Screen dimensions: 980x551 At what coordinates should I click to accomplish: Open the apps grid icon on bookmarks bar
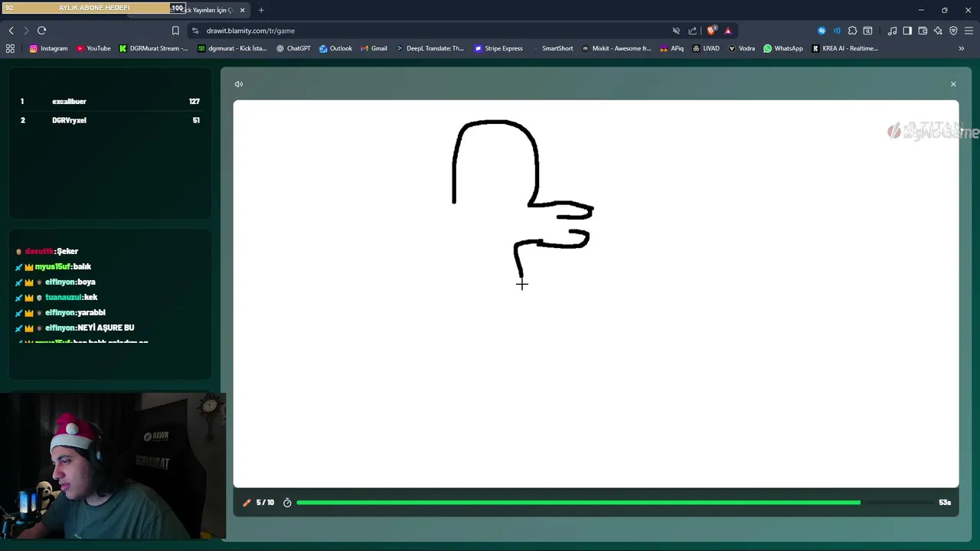pyautogui.click(x=10, y=48)
